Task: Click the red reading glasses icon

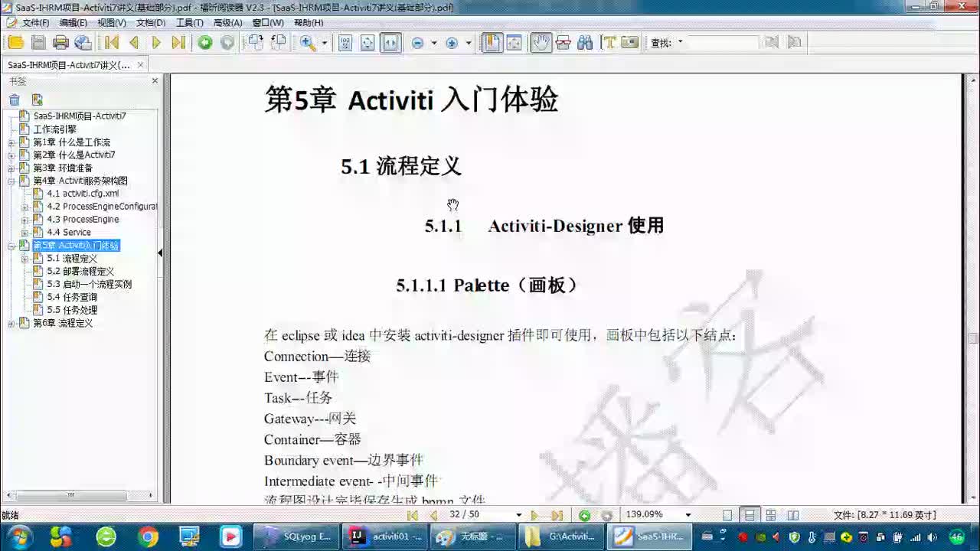Action: tap(563, 43)
